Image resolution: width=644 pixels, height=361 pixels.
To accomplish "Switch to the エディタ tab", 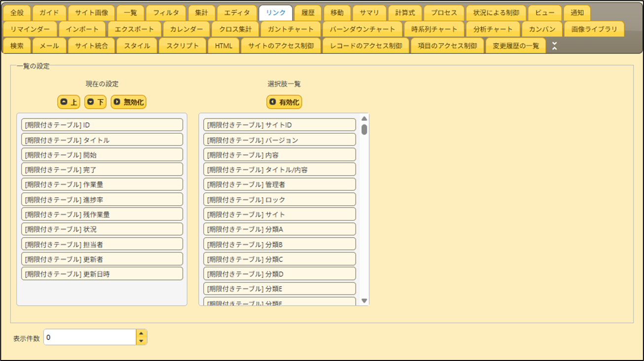I will 237,13.
